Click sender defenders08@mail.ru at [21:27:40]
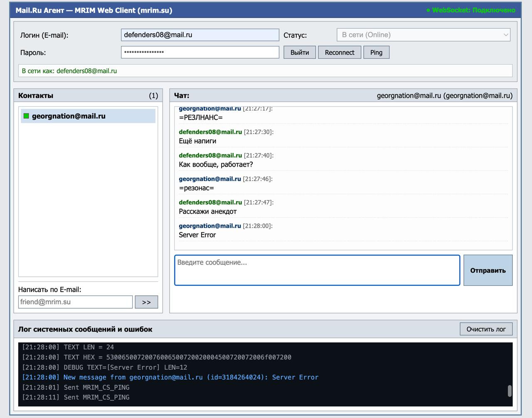The height and width of the screenshot is (418, 532). pos(210,155)
